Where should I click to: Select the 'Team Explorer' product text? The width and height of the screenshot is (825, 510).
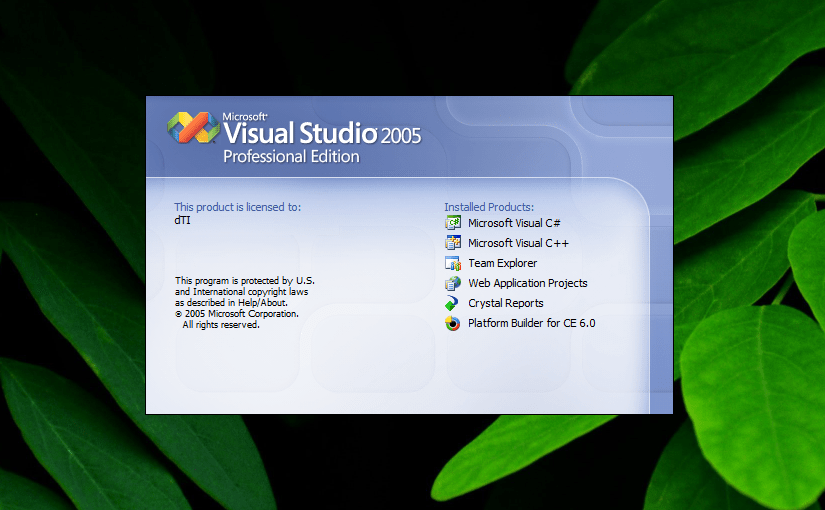[x=502, y=263]
